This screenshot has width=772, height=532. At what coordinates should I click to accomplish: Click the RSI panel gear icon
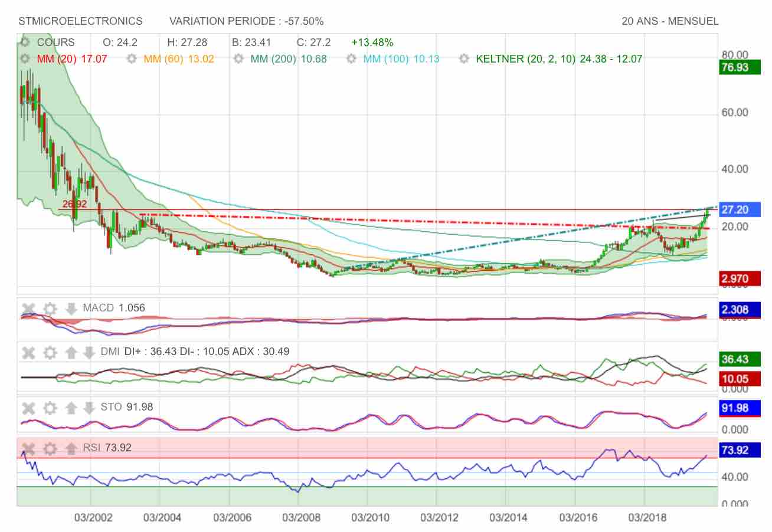50,448
